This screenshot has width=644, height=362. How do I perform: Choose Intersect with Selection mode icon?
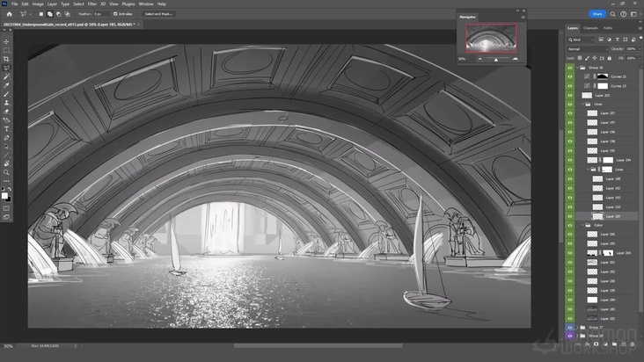[68, 14]
